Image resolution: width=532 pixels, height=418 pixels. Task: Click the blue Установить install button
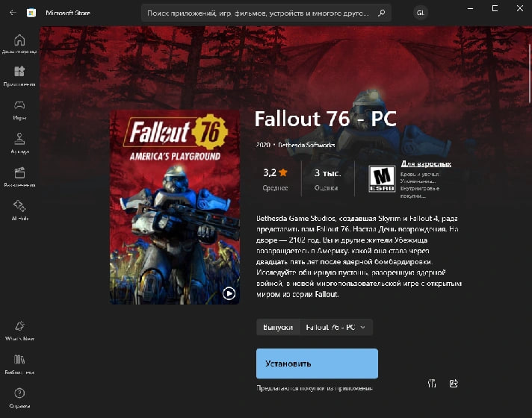(x=317, y=364)
